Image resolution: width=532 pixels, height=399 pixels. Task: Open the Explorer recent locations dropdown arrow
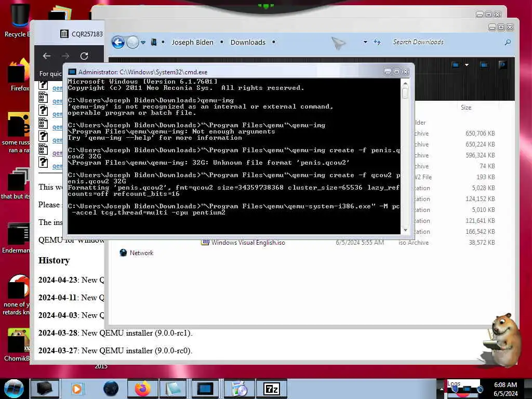pos(143,43)
